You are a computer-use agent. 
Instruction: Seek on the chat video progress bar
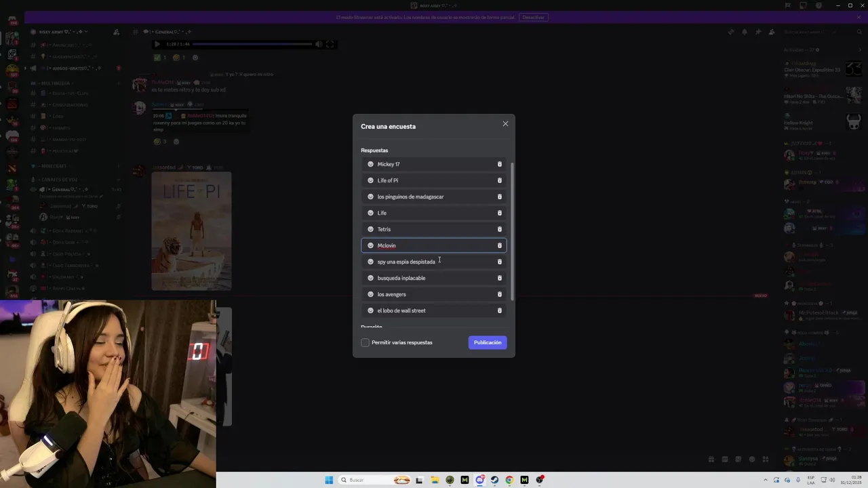point(252,44)
